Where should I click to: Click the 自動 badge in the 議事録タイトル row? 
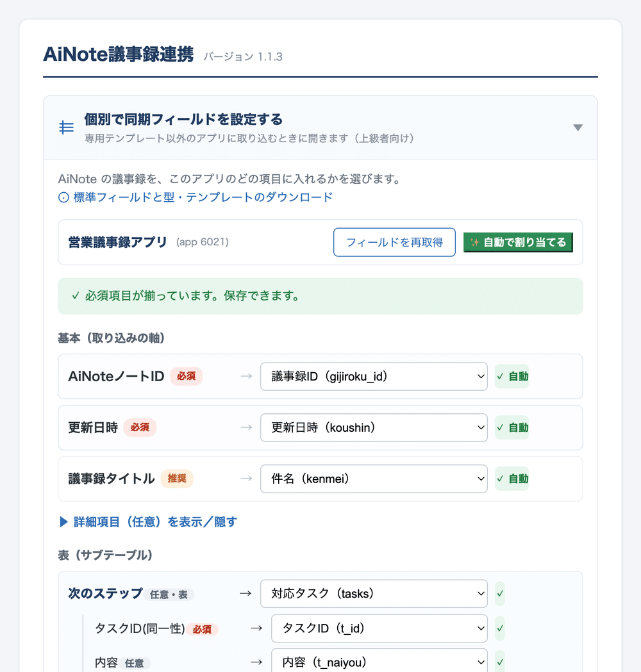pyautogui.click(x=512, y=479)
